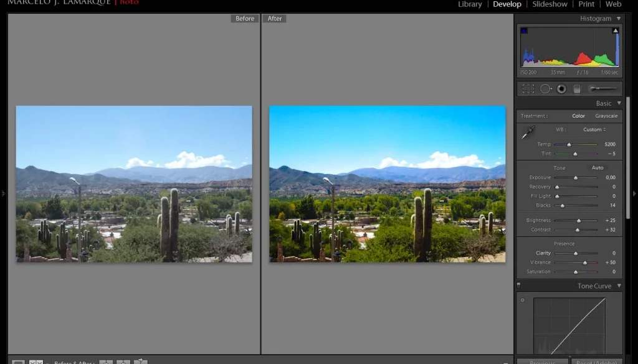
Task: Click the Vibrance value +50
Action: click(x=611, y=263)
